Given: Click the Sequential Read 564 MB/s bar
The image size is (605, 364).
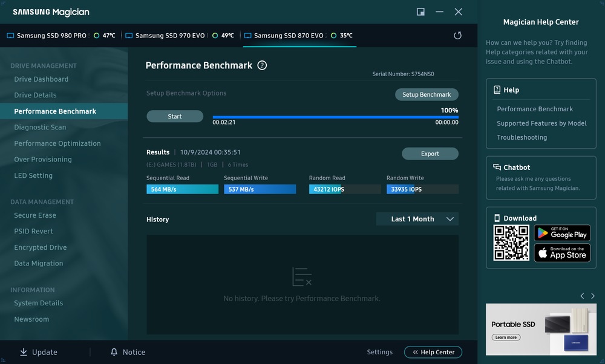Looking at the screenshot, I should point(183,189).
